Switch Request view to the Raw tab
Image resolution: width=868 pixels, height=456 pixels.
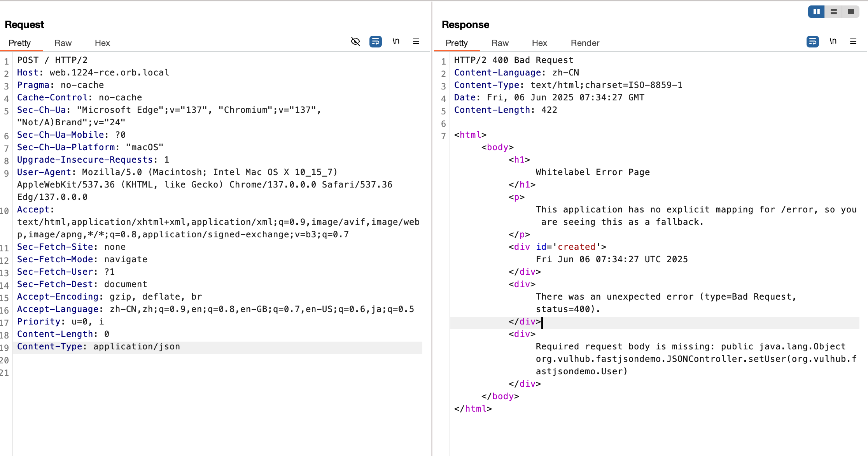click(x=63, y=43)
